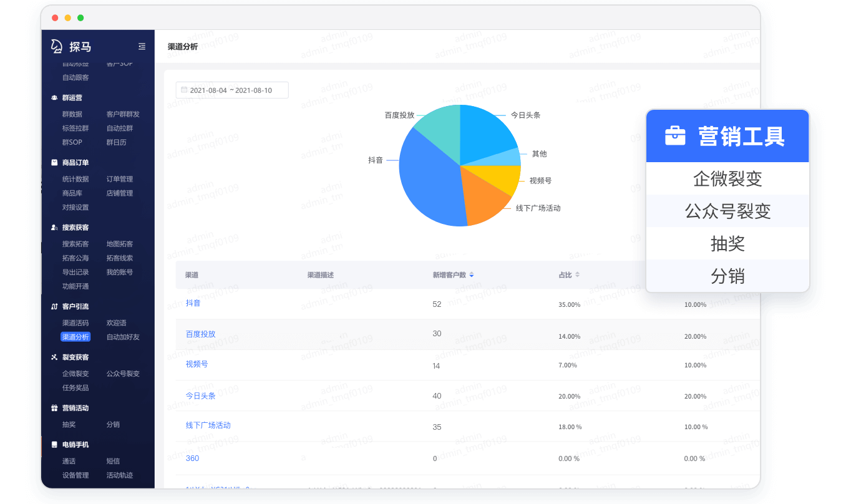Open 拓客线索 in the sidebar
This screenshot has height=504, width=856.
click(120, 258)
